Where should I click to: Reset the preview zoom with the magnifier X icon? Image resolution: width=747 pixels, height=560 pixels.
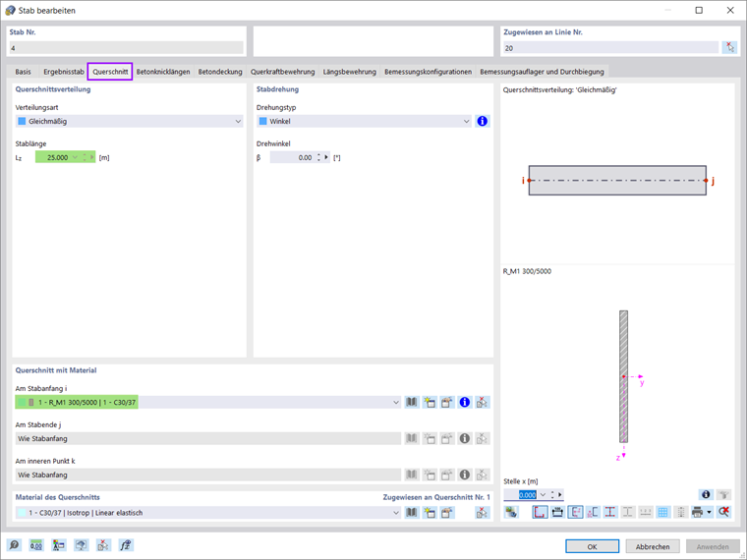pos(723,513)
